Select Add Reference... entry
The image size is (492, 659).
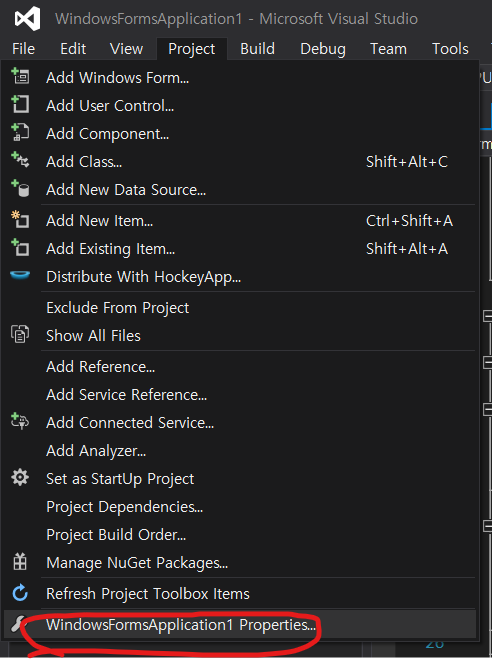(x=239, y=367)
